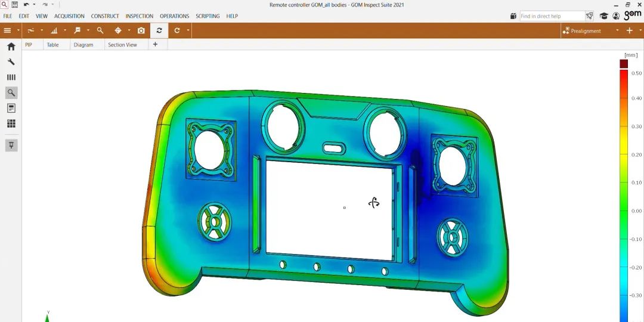The width and height of the screenshot is (644, 322).
Task: Select the highlighted magnifier inspection workspace
Action: coord(11,93)
